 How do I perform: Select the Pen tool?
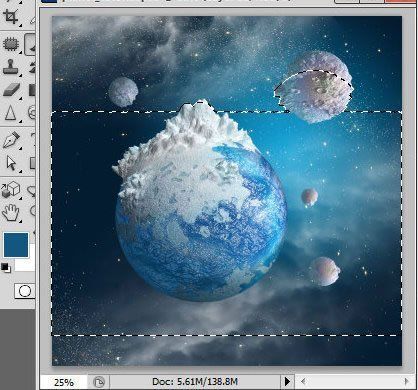click(x=11, y=140)
